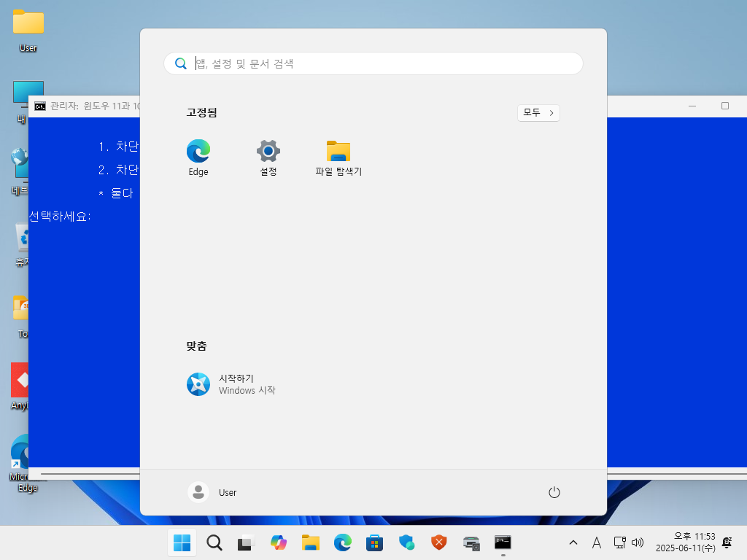Open the 시작하기 recommended item
The height and width of the screenshot is (560, 747).
[231, 384]
